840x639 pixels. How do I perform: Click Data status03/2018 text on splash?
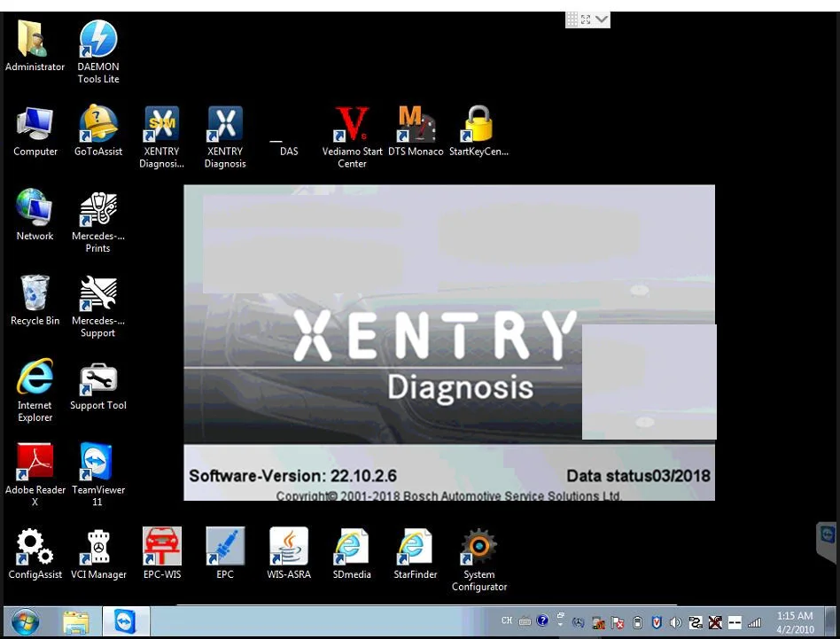point(638,476)
